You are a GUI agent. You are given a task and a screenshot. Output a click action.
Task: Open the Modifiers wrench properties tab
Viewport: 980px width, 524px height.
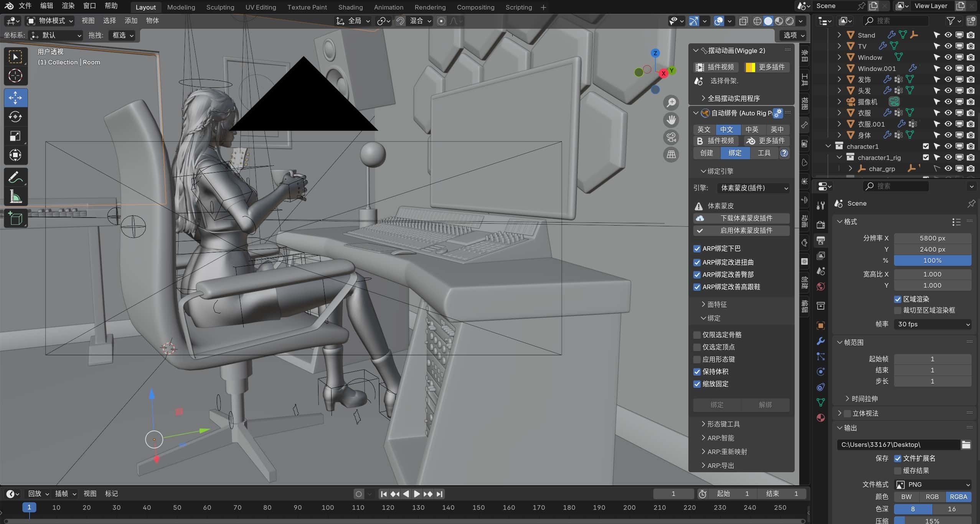pyautogui.click(x=821, y=341)
